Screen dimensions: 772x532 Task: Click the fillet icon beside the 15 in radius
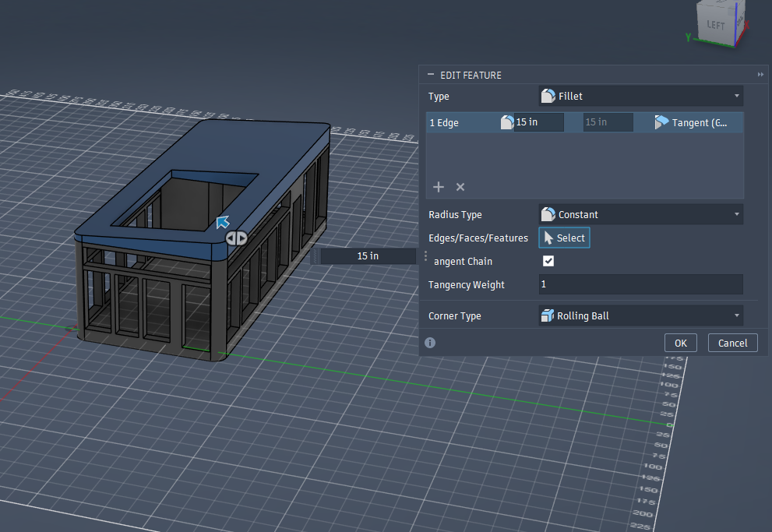point(506,122)
